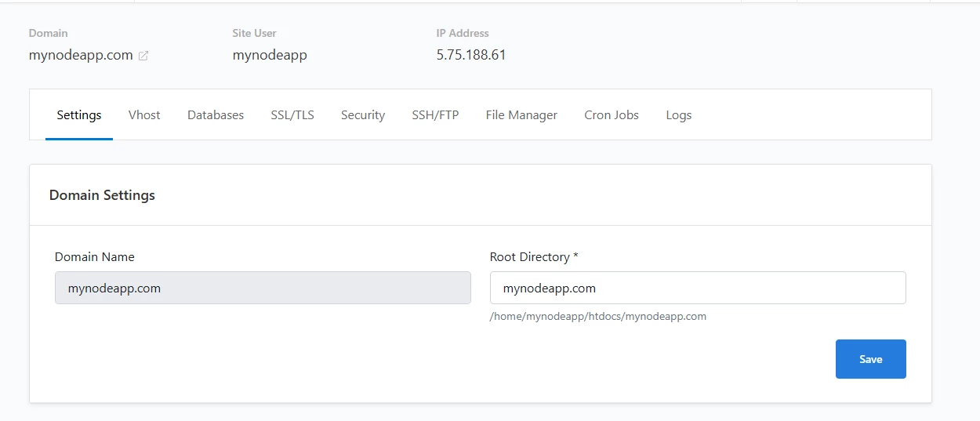Image resolution: width=980 pixels, height=421 pixels.
Task: Open the Security tab
Action: point(363,114)
